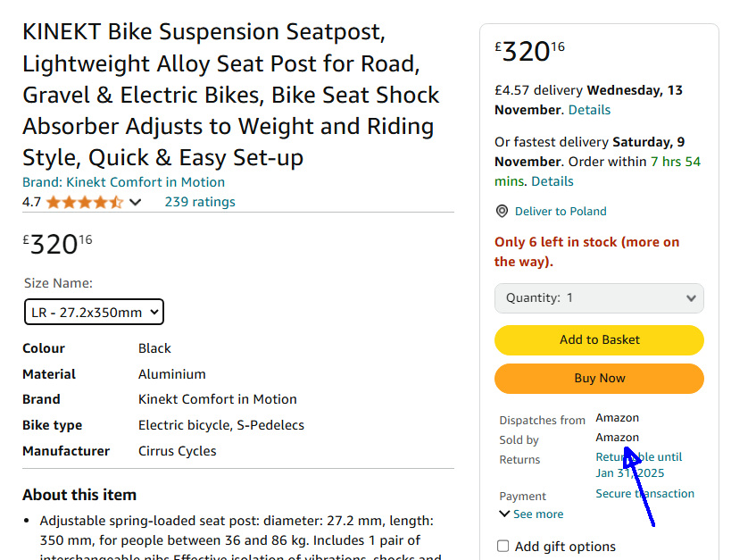The width and height of the screenshot is (756, 560).
Task: Click the Add to Basket button
Action: (x=599, y=339)
